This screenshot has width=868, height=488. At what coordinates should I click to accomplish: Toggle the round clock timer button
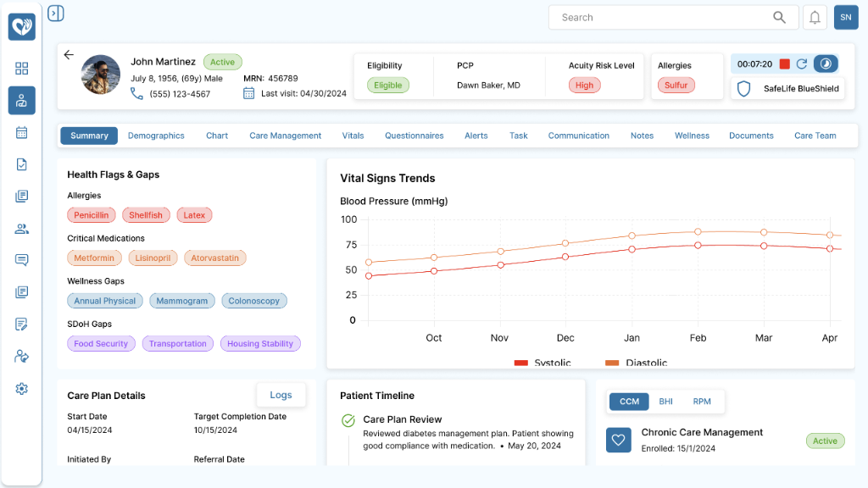[826, 64]
